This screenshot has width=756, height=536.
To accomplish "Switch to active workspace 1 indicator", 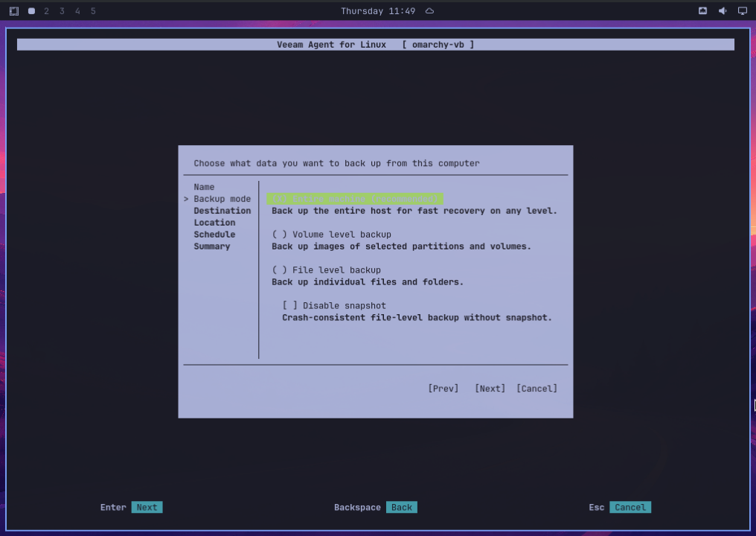I will click(31, 11).
